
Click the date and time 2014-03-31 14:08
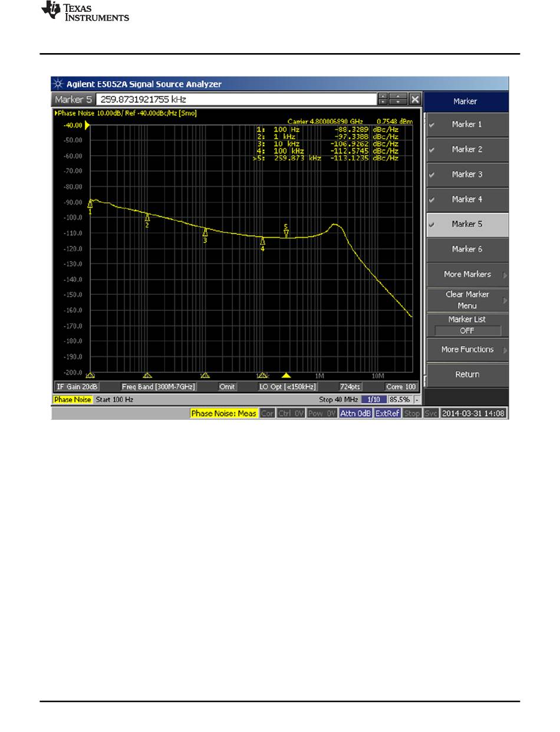pos(474,413)
